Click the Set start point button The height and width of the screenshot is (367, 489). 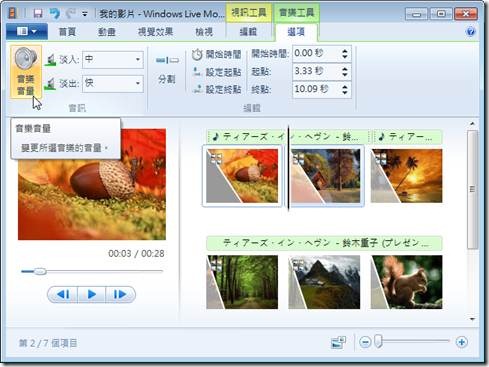217,72
